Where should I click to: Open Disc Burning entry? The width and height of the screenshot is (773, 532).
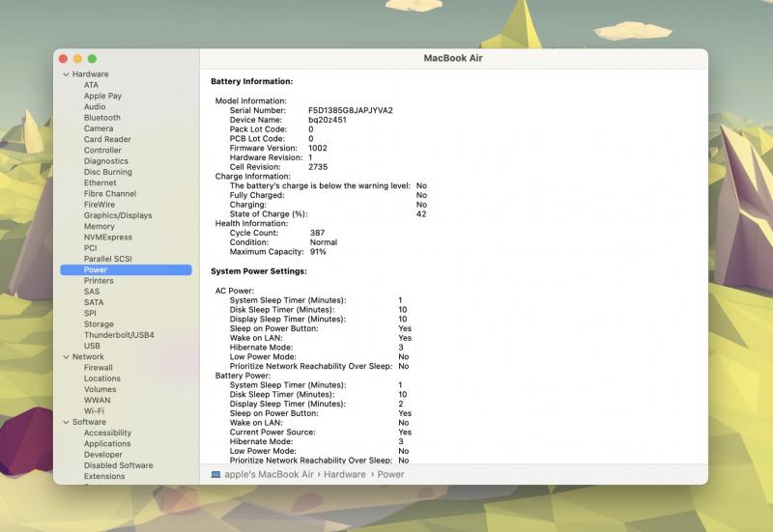tap(108, 172)
